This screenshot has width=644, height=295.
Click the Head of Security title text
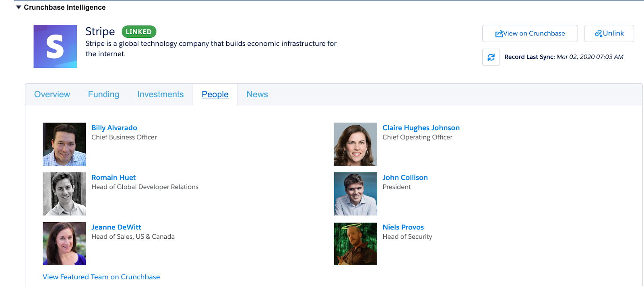pyautogui.click(x=407, y=237)
